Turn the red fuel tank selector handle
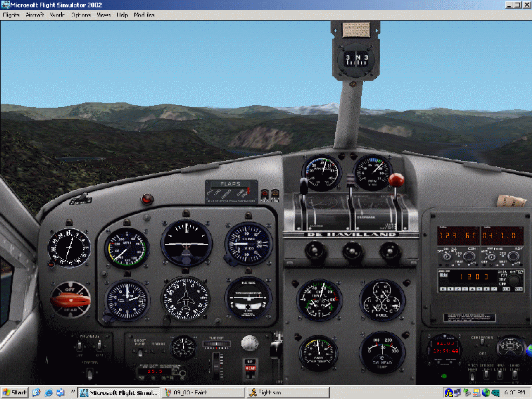 click(x=70, y=300)
